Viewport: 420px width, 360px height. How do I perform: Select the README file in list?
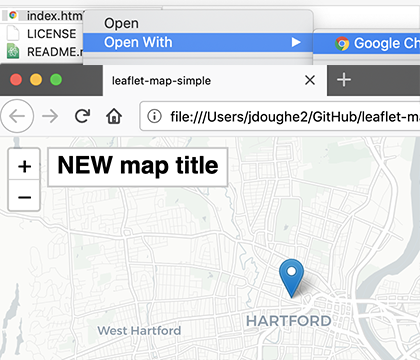tap(46, 52)
